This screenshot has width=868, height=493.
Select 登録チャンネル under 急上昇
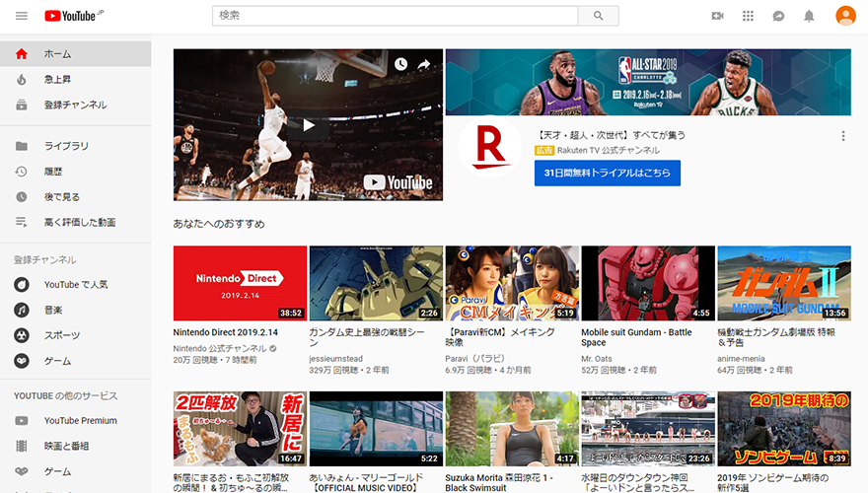pos(75,105)
